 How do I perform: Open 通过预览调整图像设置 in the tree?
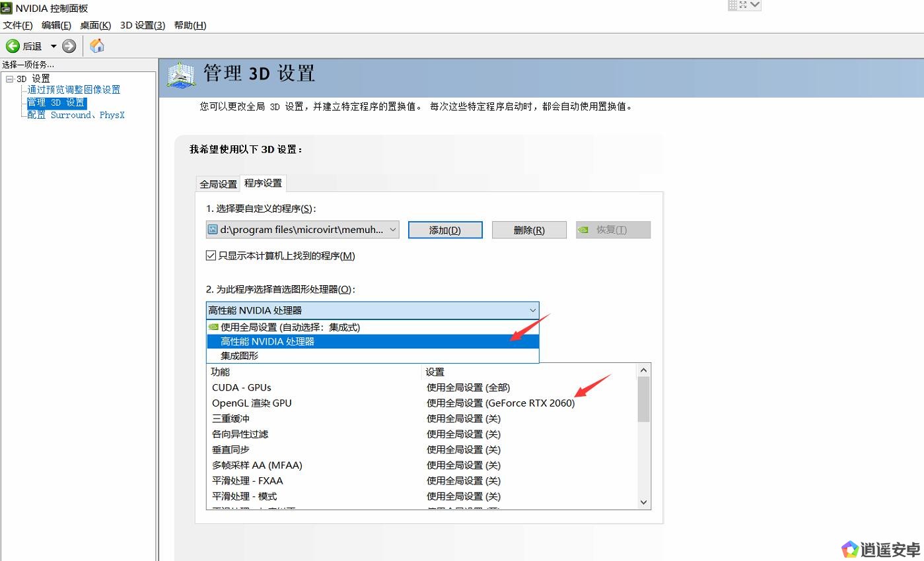pos(74,90)
